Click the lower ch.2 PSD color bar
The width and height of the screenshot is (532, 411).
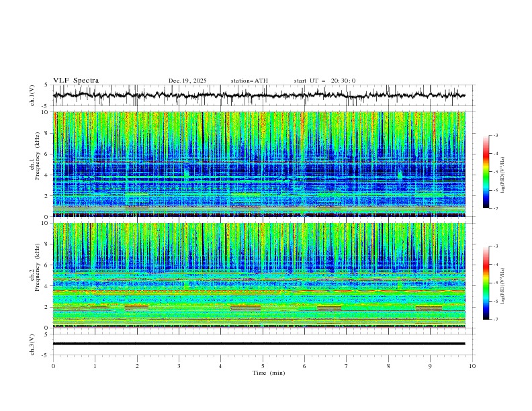486,283
